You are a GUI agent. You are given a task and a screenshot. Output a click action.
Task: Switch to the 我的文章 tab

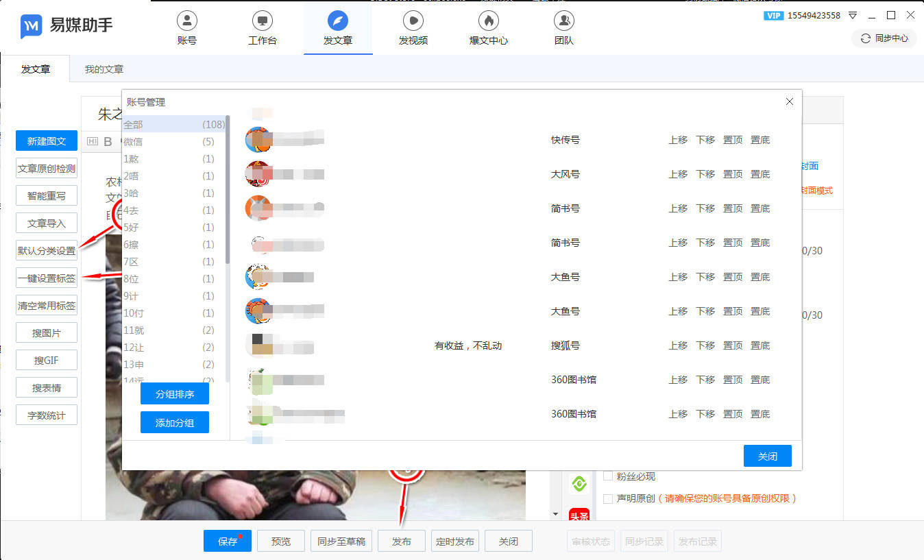coord(104,69)
